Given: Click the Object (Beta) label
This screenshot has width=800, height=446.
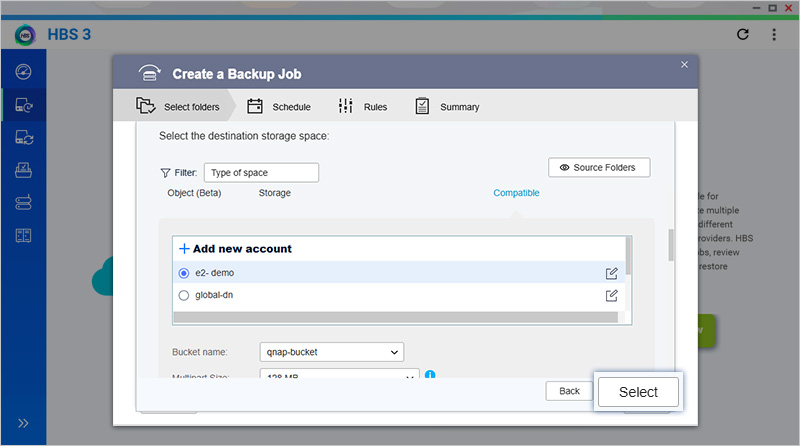Looking at the screenshot, I should pyautogui.click(x=194, y=193).
